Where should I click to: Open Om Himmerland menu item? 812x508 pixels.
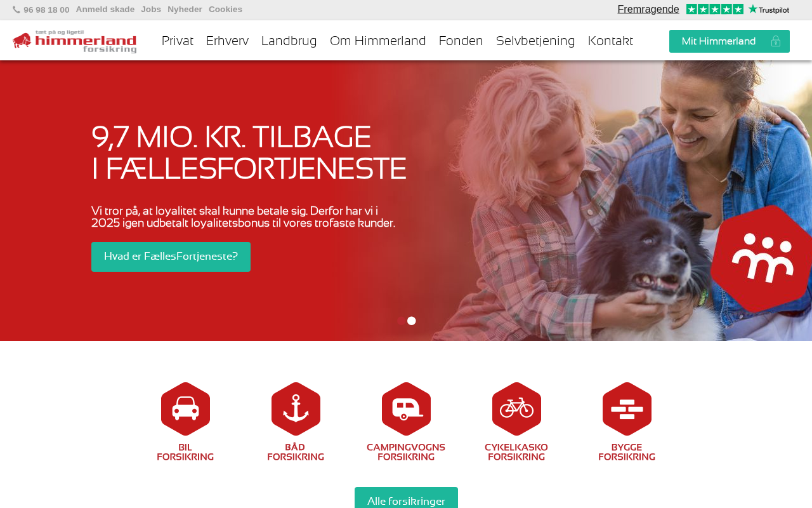[x=377, y=41]
